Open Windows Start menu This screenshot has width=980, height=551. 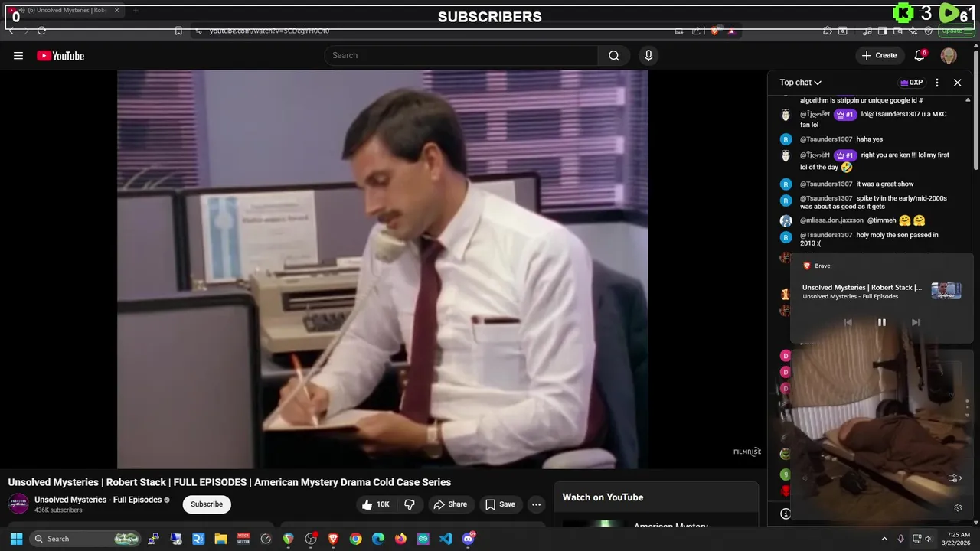click(x=16, y=539)
